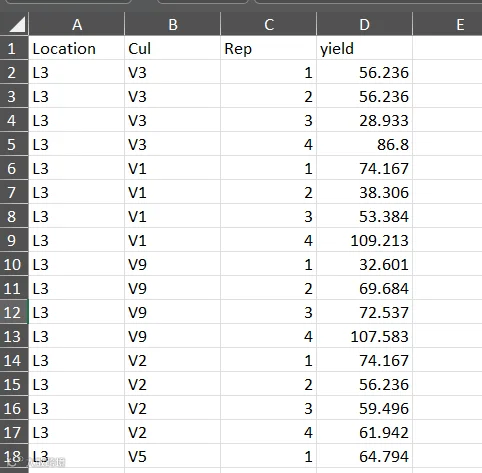This screenshot has height=473, width=482.
Task: Select cell with yield 28.933
Action: (364, 120)
